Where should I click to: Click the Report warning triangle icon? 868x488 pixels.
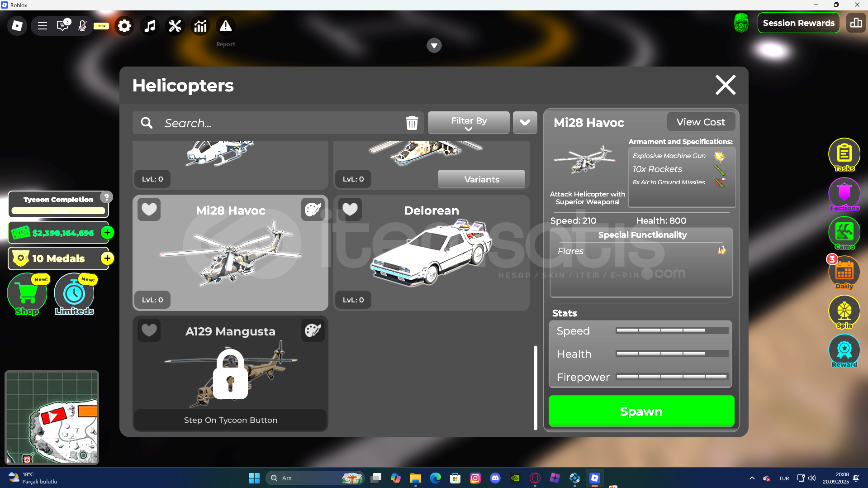(x=226, y=26)
